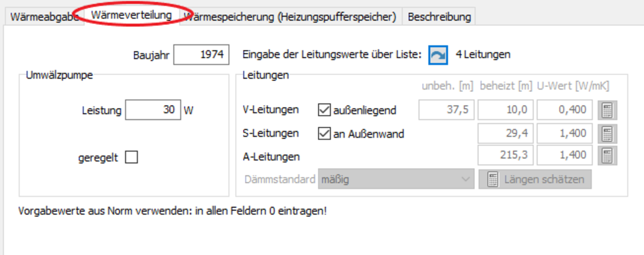Click the Baujahr field showing 1974
Image resolution: width=644 pixels, height=255 pixels.
tap(202, 55)
